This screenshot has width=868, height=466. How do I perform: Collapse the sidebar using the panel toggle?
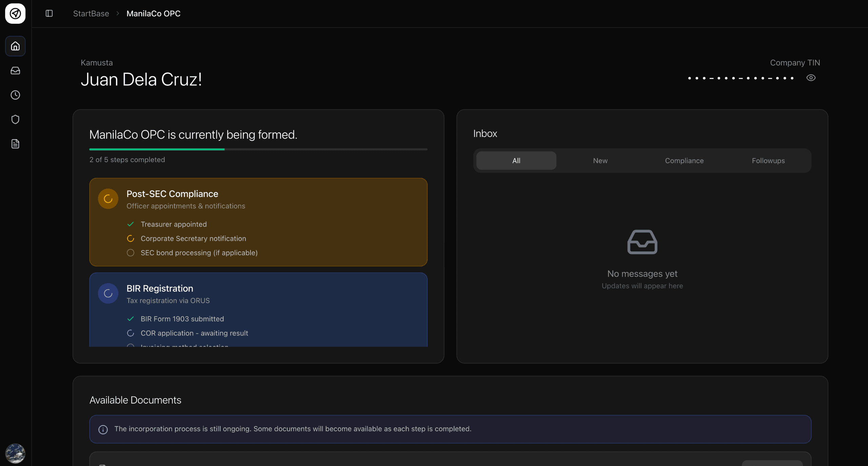[x=49, y=14]
